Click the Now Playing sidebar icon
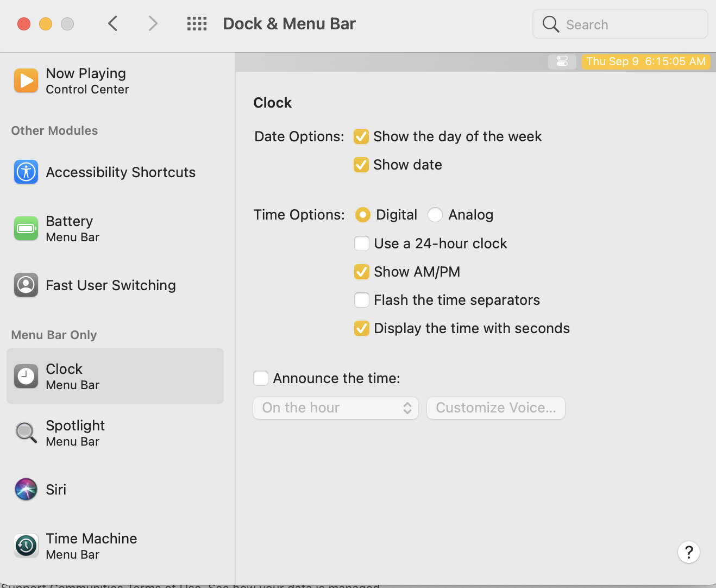Screen dimensions: 716x588 [26, 81]
